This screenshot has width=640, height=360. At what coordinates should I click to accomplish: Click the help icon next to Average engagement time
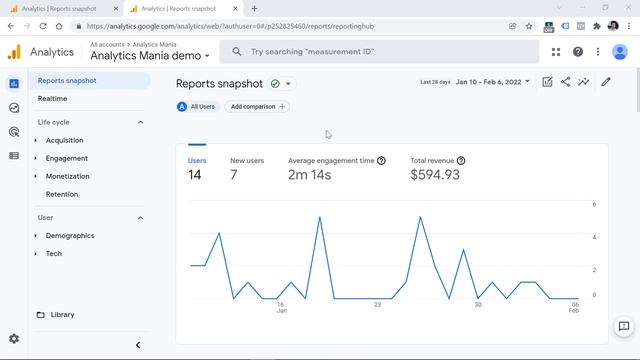point(381,160)
